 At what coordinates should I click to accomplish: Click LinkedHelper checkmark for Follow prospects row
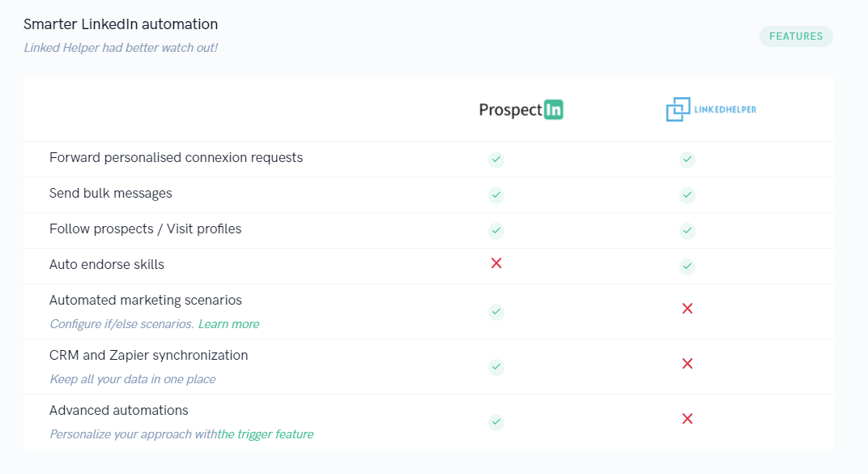pos(687,230)
